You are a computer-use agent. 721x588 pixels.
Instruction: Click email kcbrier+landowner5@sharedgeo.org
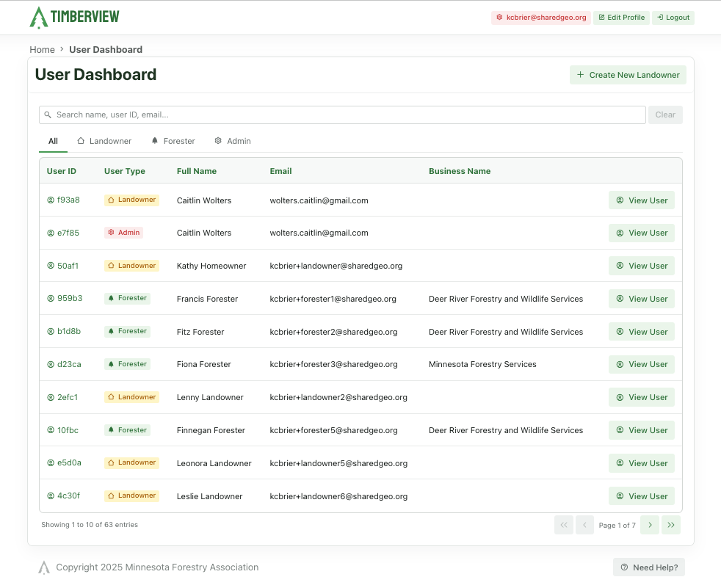point(338,463)
